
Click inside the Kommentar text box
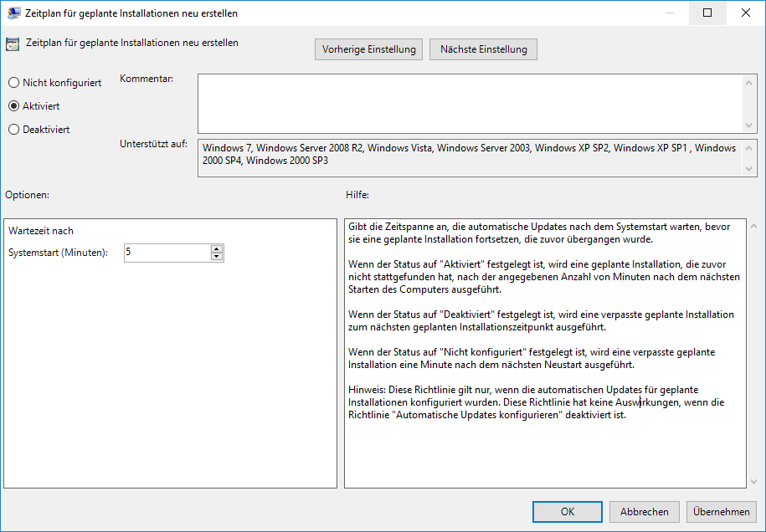click(469, 103)
